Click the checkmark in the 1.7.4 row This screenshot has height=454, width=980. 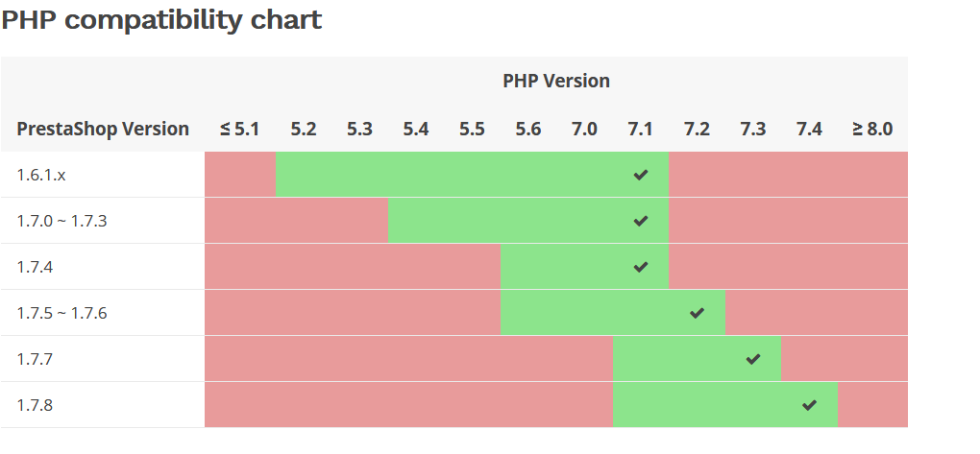pyautogui.click(x=641, y=267)
